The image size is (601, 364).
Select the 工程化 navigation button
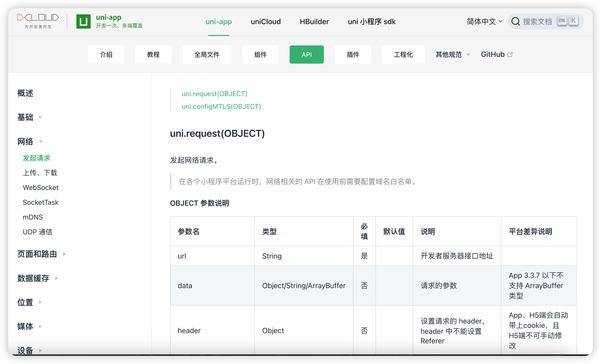[403, 54]
